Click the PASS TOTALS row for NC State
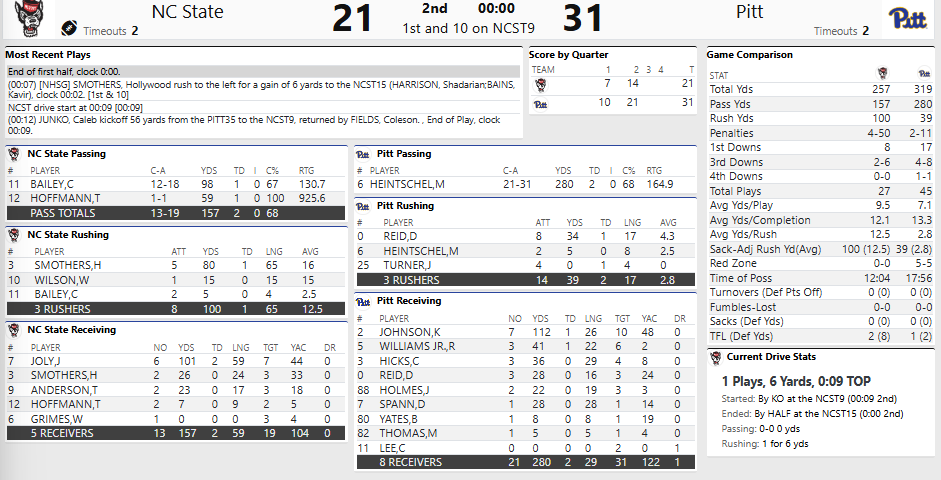Viewport: 941px width, 480px height. click(70, 213)
